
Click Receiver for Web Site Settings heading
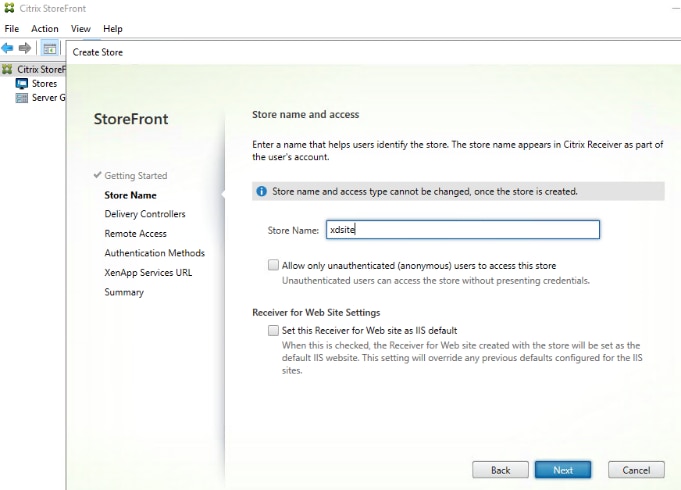click(316, 313)
